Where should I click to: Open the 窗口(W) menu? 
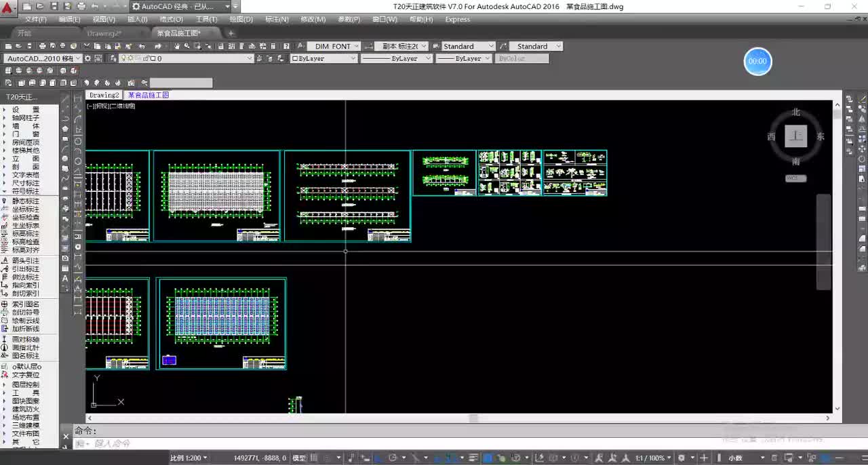point(384,19)
